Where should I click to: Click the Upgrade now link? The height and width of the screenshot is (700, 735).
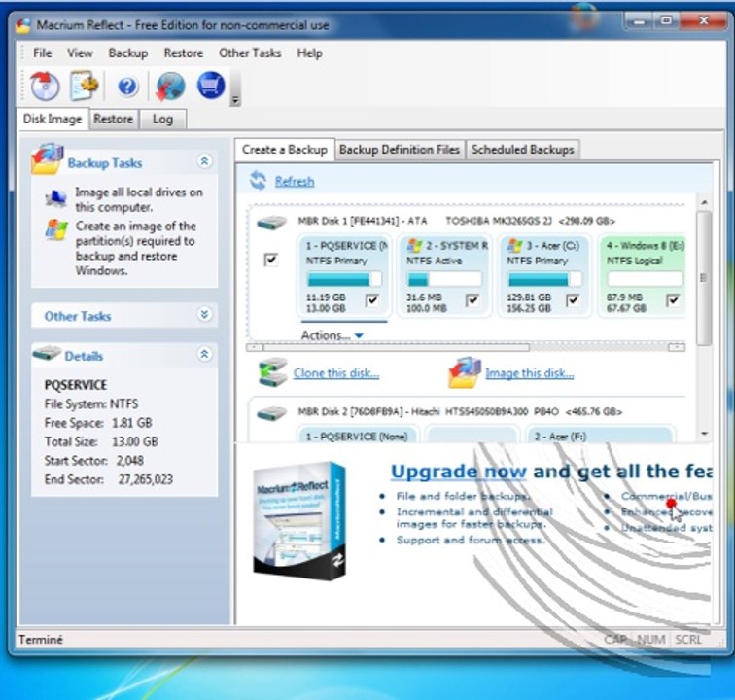click(x=459, y=472)
